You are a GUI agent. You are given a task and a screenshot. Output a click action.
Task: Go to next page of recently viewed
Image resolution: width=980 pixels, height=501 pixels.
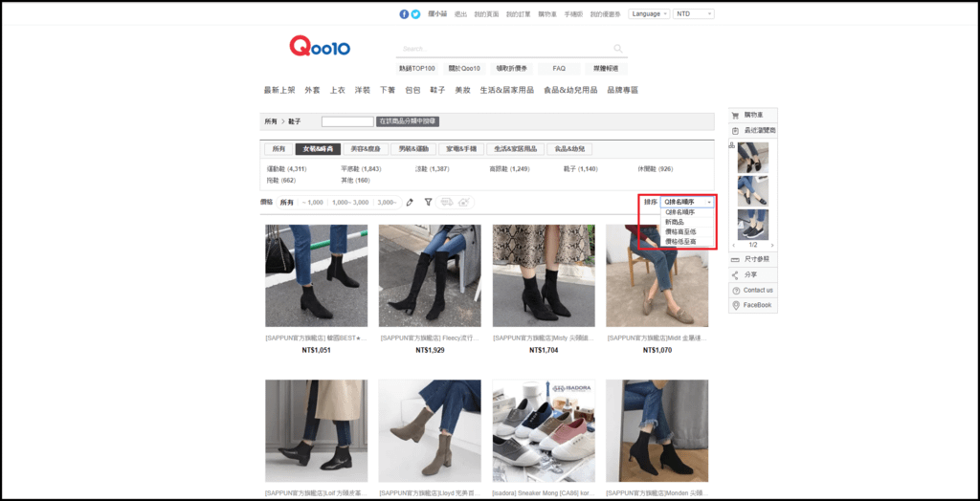772,245
